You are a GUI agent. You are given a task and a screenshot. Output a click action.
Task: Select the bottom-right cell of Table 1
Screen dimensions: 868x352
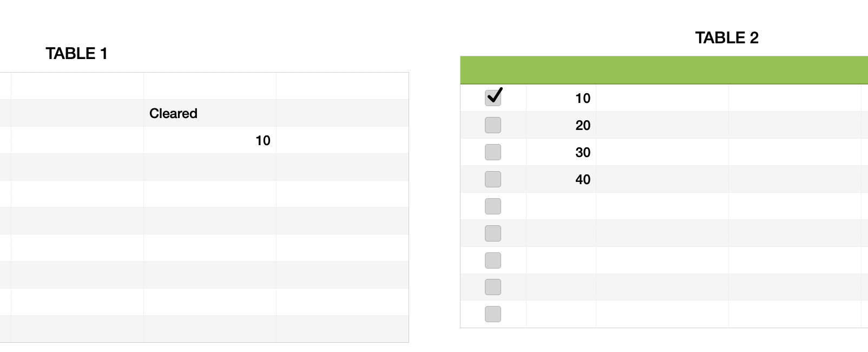[343, 329]
